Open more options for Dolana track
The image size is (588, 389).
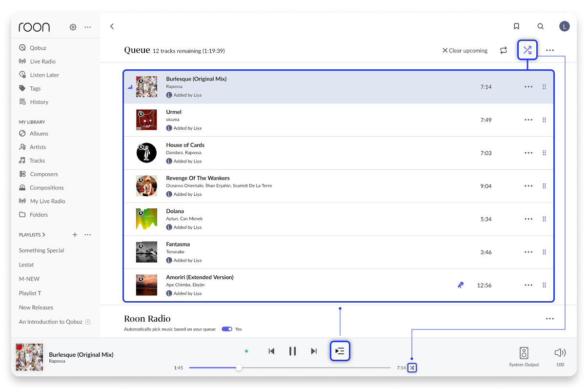point(528,219)
